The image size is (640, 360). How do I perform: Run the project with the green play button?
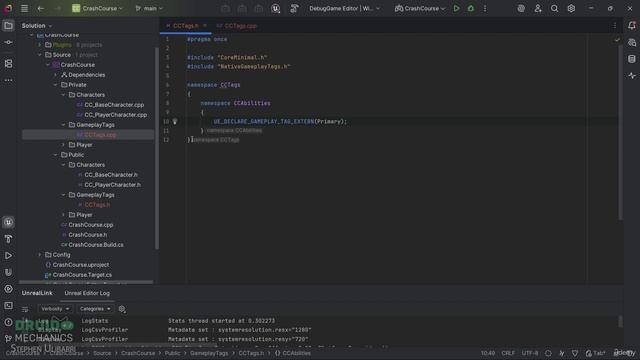(456, 8)
